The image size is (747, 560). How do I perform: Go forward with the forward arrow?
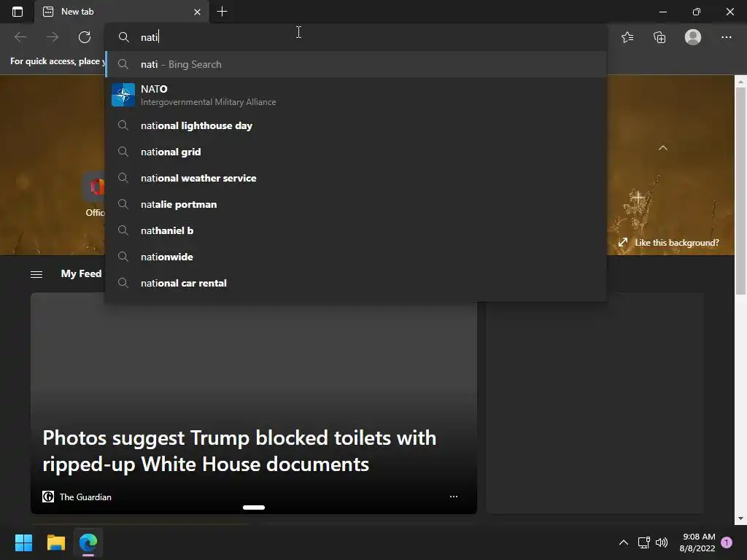(x=53, y=37)
